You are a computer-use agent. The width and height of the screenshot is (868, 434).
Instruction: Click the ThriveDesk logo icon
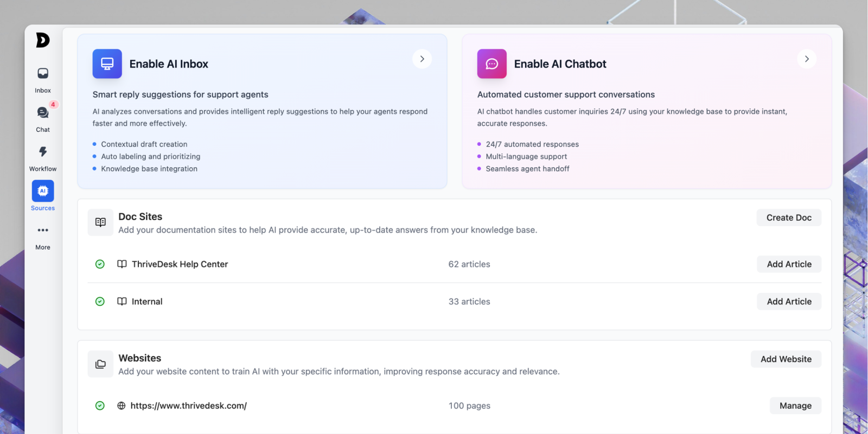(42, 40)
